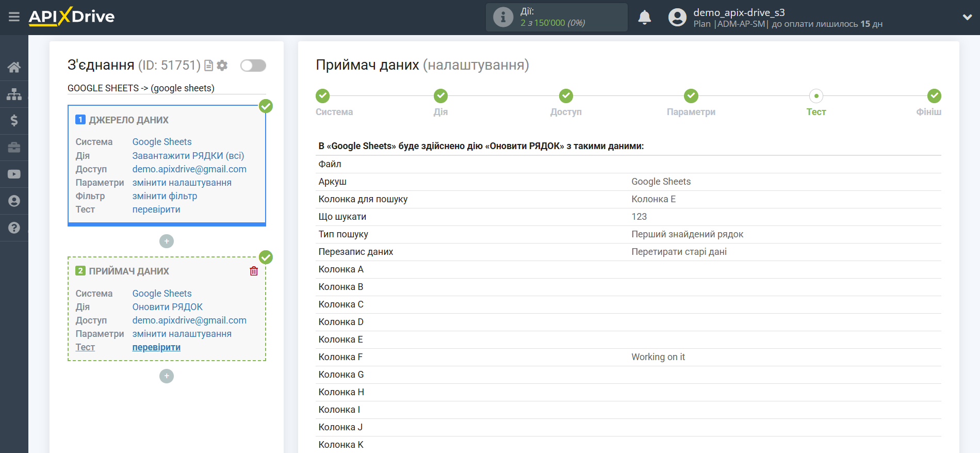This screenshot has height=453, width=980.
Task: Click the connection name GOOGLE SHEETS field
Action: tap(167, 88)
